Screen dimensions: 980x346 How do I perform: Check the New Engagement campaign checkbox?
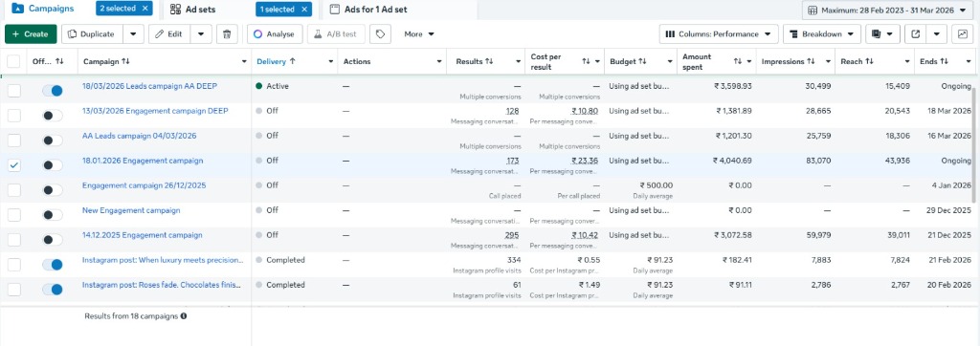tap(13, 215)
